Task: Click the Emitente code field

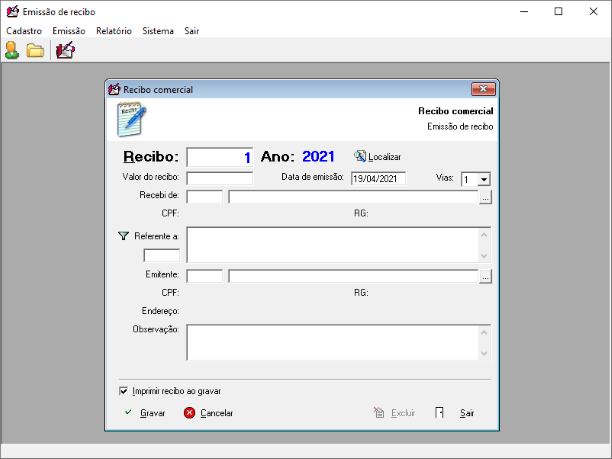Action: pos(205,276)
